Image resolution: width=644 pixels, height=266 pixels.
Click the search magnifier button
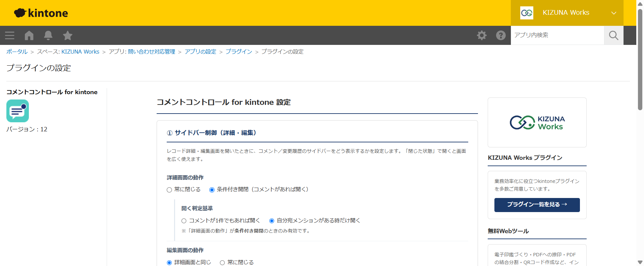tap(613, 35)
